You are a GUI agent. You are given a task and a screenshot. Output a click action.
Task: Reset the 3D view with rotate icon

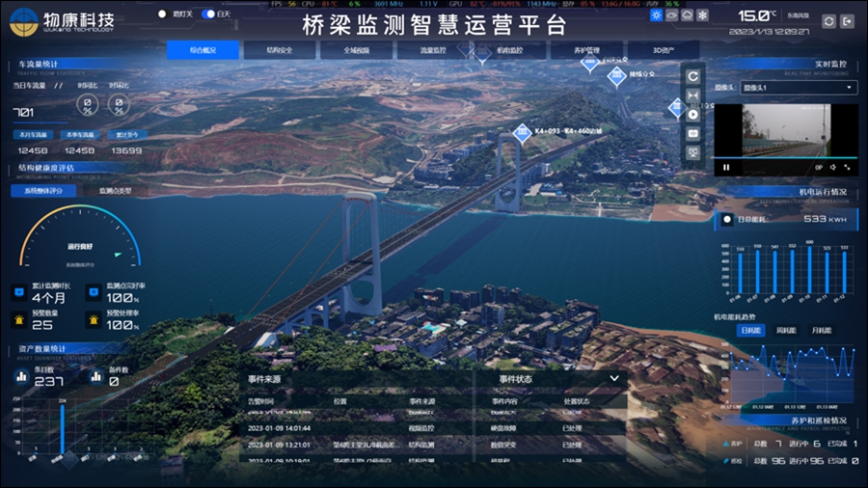(x=692, y=76)
